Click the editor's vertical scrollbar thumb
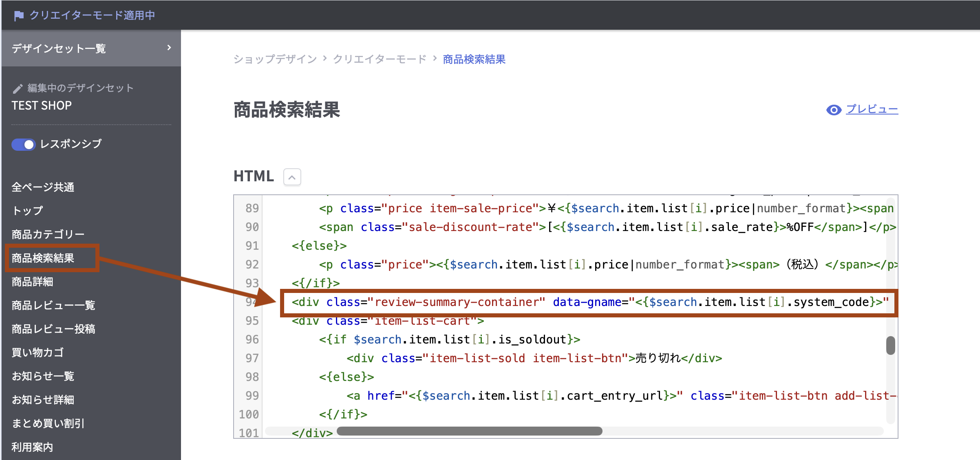Screen dimensions: 980x460 [x=890, y=345]
